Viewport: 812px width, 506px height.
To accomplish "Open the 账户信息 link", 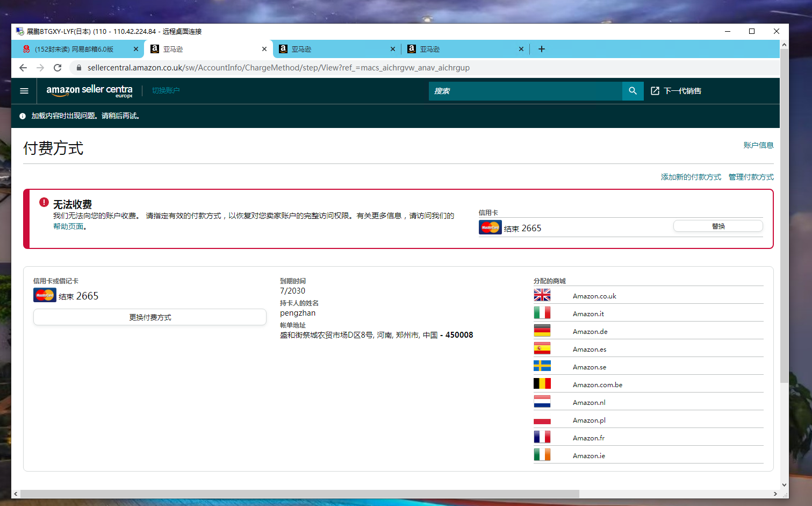I will point(758,145).
